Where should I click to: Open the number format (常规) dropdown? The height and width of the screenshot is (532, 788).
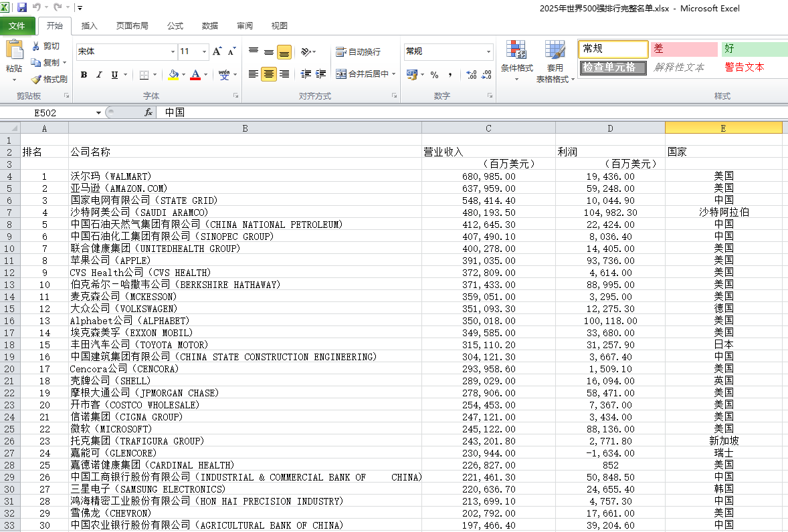[x=488, y=51]
